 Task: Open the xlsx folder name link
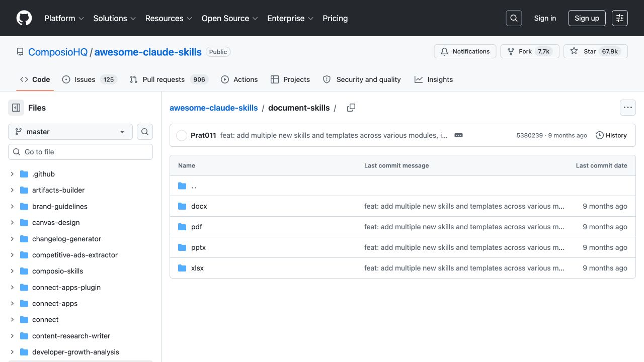pyautogui.click(x=197, y=268)
